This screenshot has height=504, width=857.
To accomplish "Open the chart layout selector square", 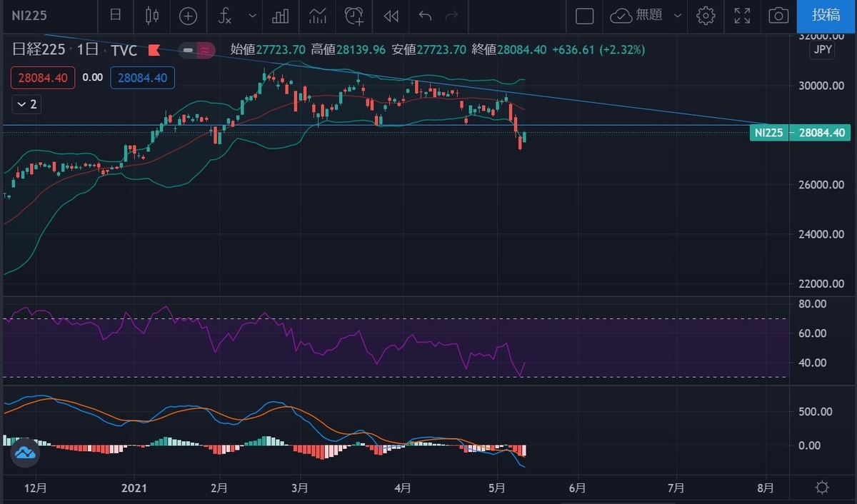I will 584,16.
